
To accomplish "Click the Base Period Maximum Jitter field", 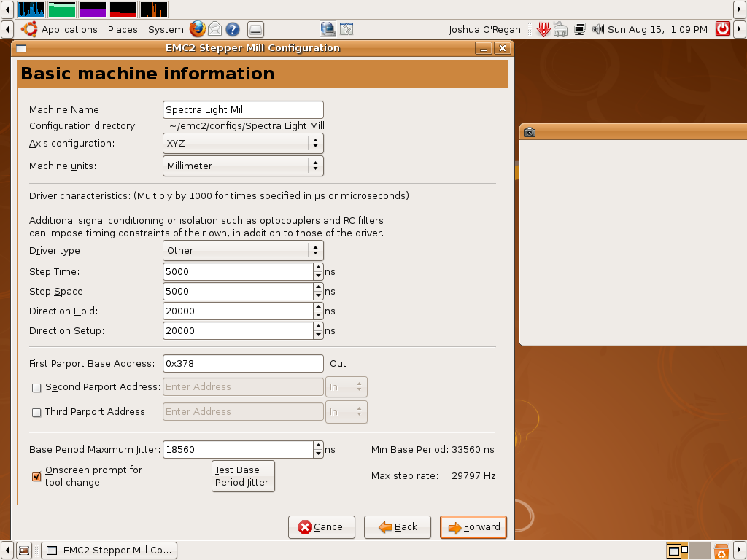I will pos(238,449).
